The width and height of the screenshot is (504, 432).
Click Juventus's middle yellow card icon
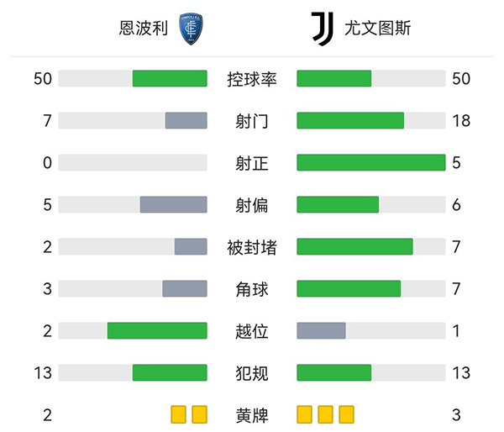[325, 414]
